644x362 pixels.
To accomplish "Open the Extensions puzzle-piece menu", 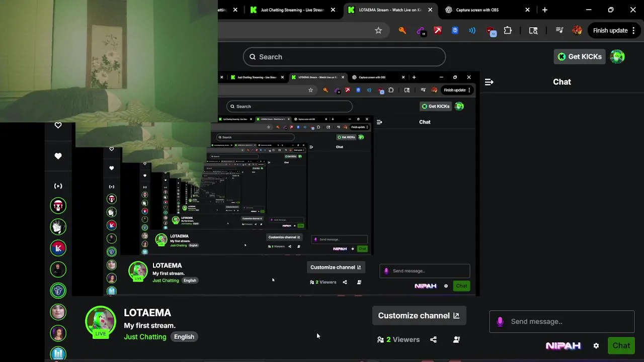I will pos(508,31).
